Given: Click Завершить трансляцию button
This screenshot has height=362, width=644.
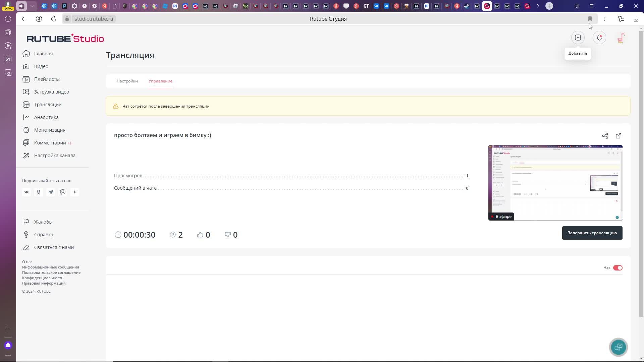Looking at the screenshot, I should pyautogui.click(x=592, y=233).
